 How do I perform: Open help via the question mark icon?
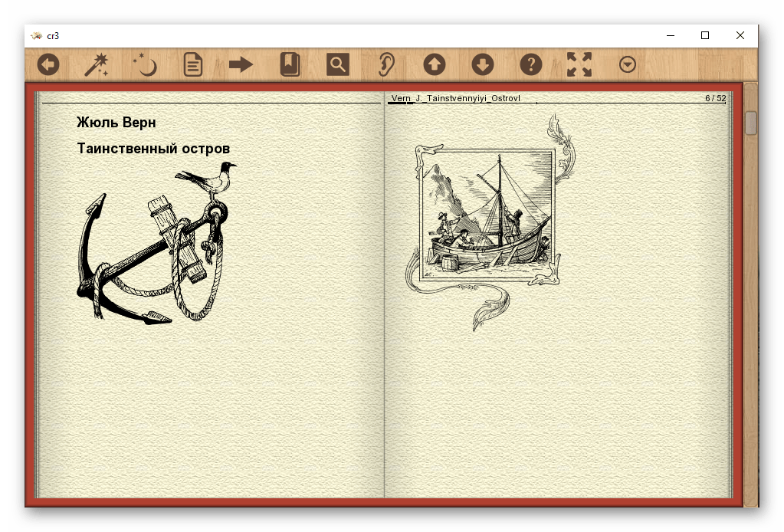click(x=531, y=64)
